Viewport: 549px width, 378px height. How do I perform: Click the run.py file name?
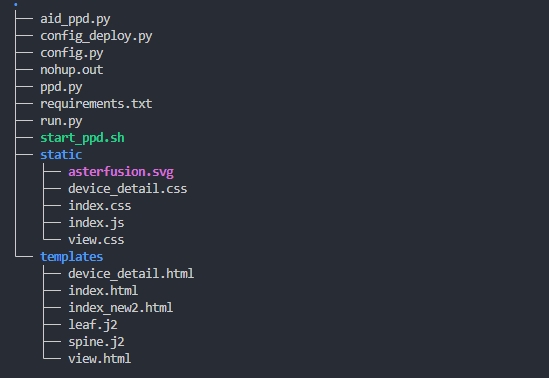(x=61, y=121)
